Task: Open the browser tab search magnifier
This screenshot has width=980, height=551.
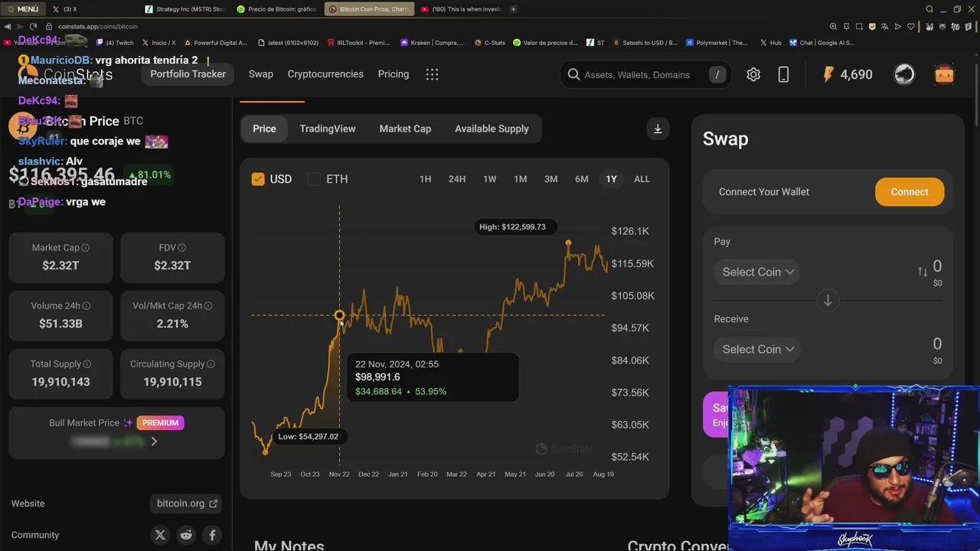Action: click(x=929, y=9)
